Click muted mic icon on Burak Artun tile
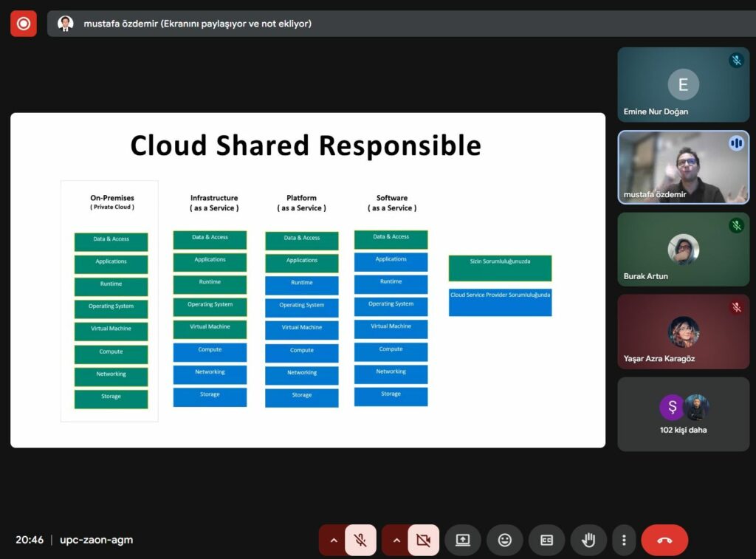Screen dimensions: 756x559 pyautogui.click(x=736, y=225)
